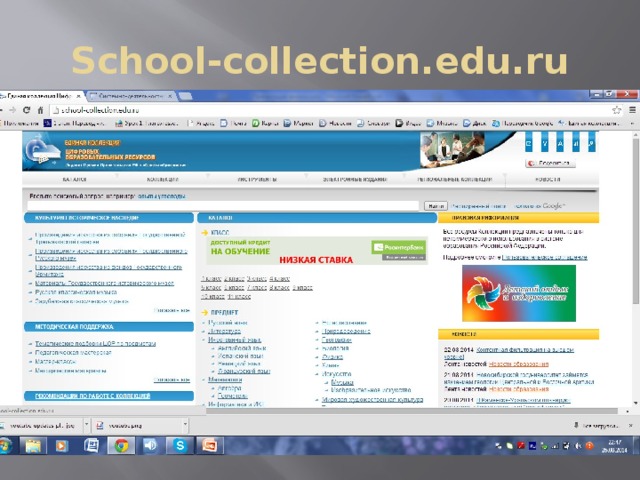Open the Музыка subject link
The image size is (640, 480).
click(342, 383)
